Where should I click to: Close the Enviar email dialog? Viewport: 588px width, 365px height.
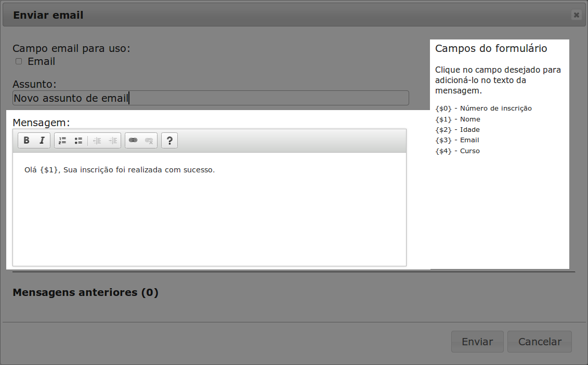[576, 16]
